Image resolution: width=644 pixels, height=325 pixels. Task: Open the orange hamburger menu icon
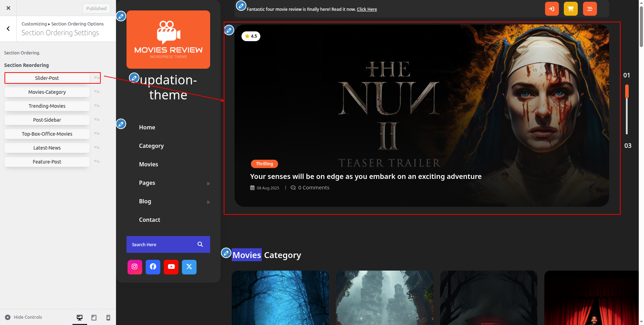click(590, 9)
